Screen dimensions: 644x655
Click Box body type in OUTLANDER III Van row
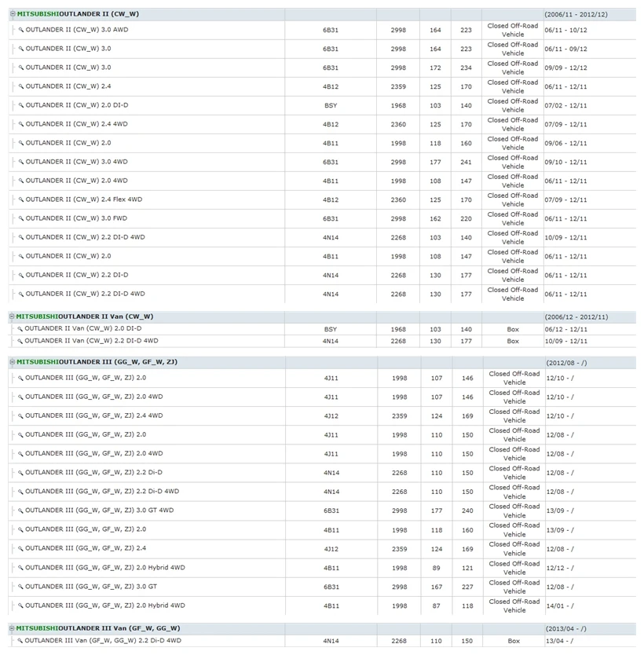[514, 641]
